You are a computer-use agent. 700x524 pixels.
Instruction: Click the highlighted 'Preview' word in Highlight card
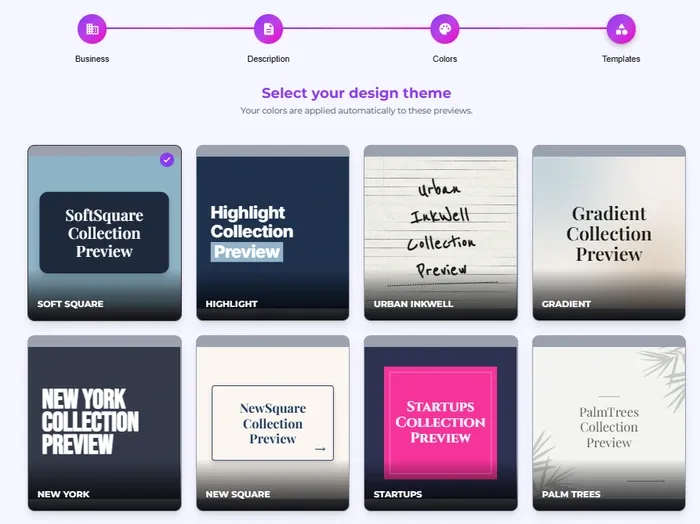pos(247,252)
